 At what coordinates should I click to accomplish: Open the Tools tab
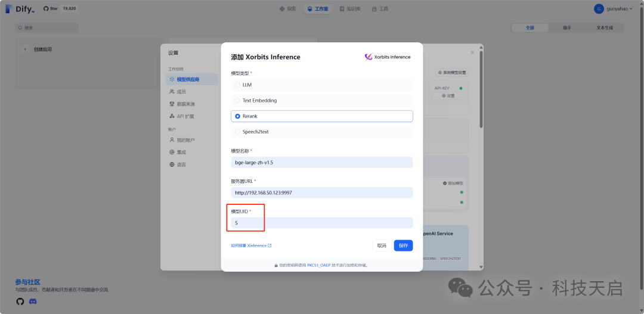click(379, 8)
